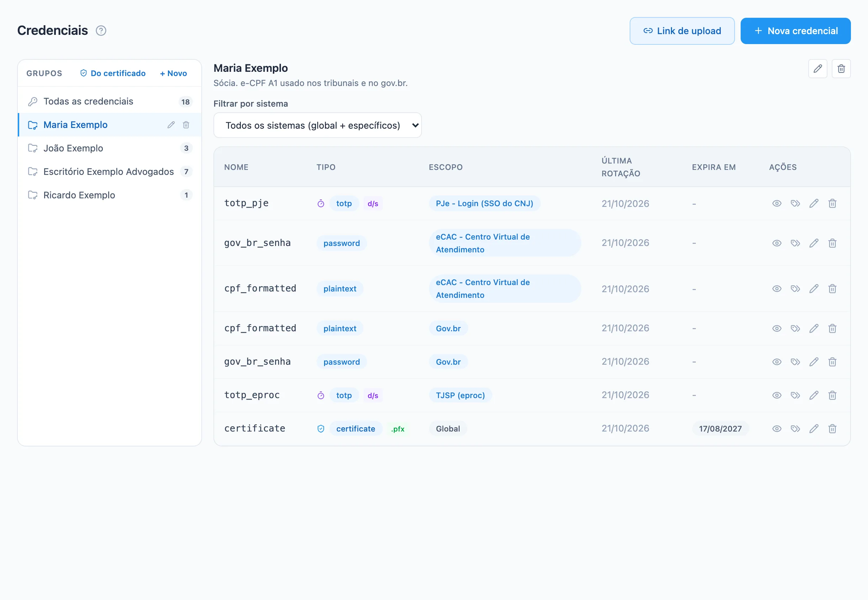Reveal the totp_pje credential with eye icon
Screen dimensions: 868x600
click(x=777, y=203)
